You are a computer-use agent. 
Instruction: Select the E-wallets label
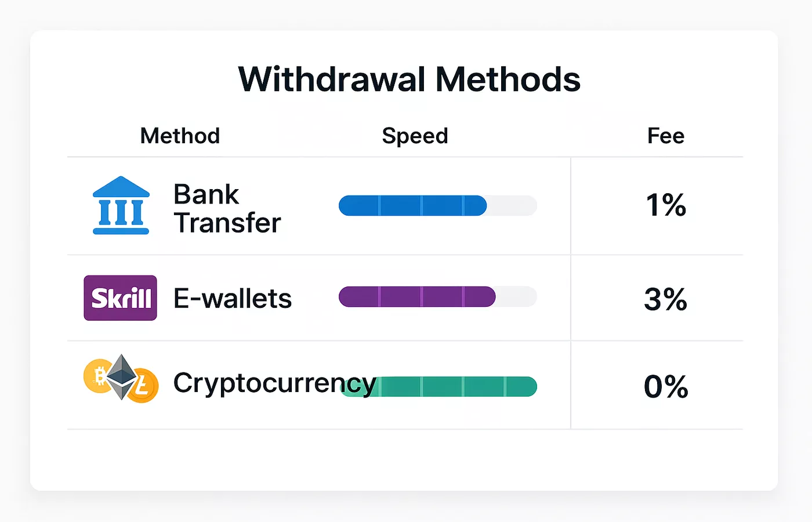(232, 299)
